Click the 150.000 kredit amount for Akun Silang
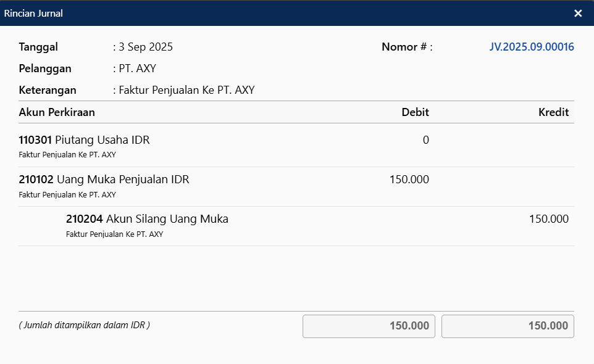 [x=548, y=219]
